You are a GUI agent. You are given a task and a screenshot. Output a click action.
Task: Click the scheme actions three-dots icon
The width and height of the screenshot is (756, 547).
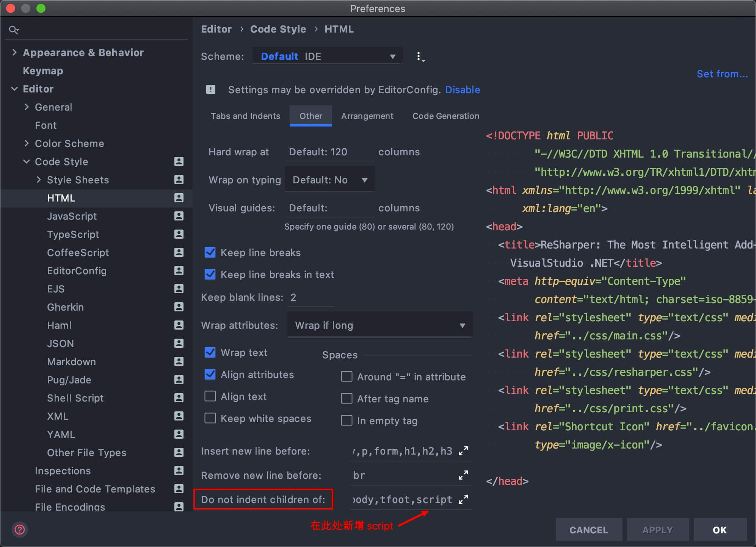coord(419,57)
